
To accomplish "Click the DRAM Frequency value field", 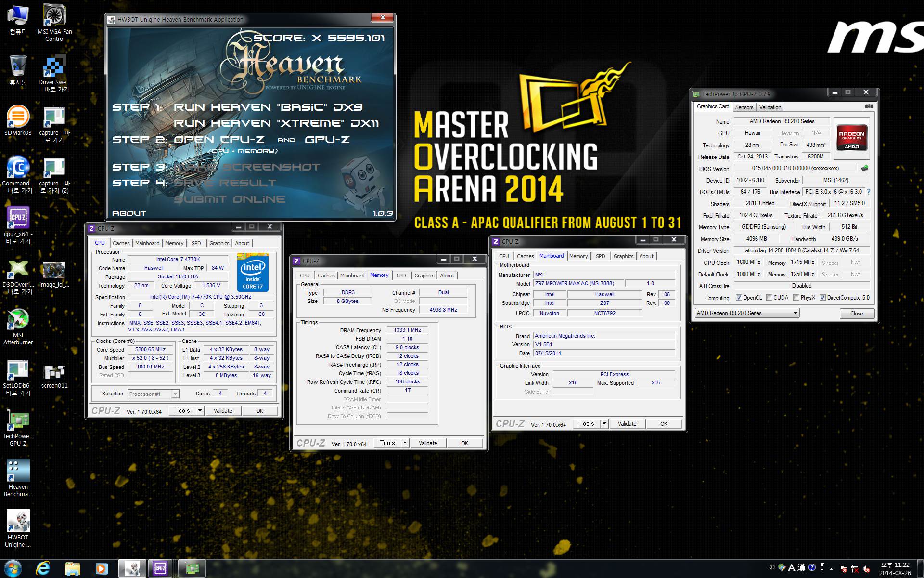I will point(407,330).
